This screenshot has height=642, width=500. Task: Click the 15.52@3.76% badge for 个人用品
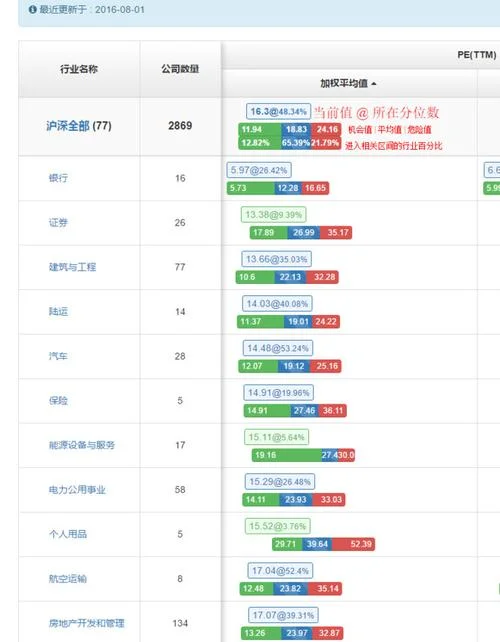278,527
